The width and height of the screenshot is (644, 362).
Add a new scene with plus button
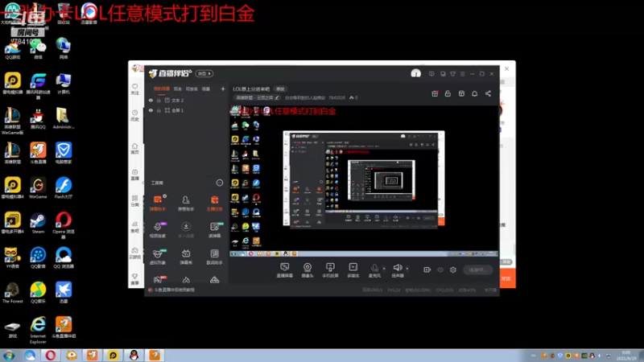click(x=223, y=88)
